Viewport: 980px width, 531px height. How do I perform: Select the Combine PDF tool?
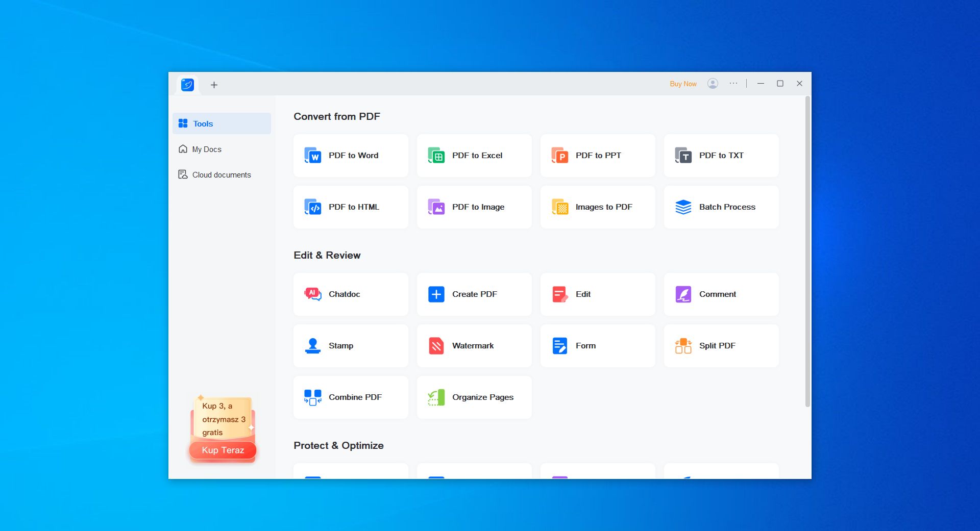(x=350, y=397)
